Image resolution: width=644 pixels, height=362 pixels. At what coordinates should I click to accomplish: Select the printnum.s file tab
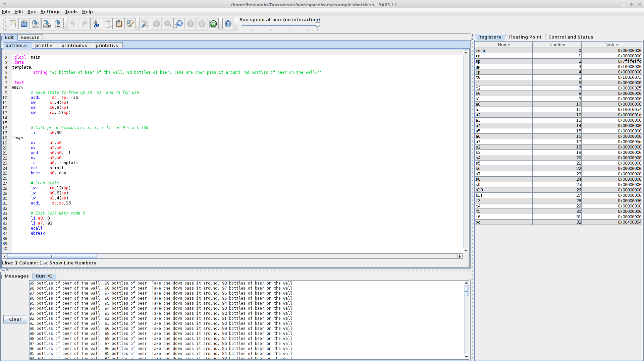point(74,45)
